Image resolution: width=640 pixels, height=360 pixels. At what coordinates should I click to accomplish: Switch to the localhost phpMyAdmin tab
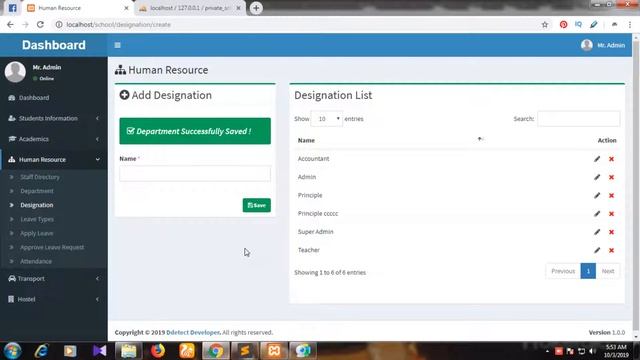[189, 8]
